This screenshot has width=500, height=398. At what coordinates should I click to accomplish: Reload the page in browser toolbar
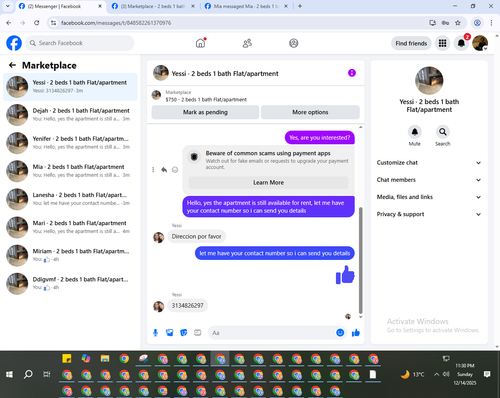pos(37,23)
